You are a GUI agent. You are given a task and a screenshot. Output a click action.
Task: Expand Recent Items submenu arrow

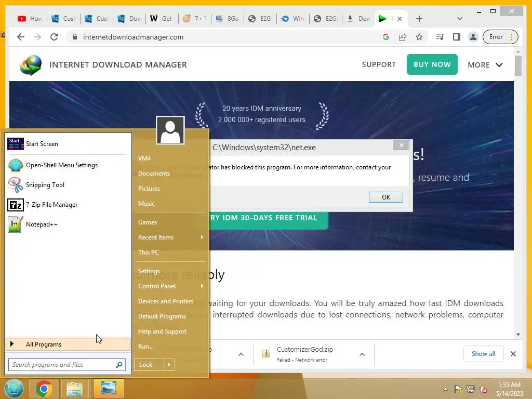point(202,237)
